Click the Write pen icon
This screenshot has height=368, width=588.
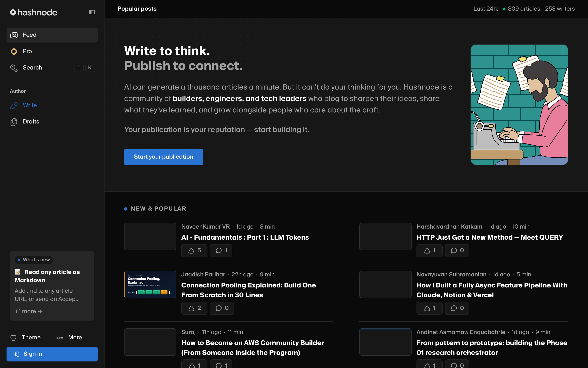(x=14, y=106)
